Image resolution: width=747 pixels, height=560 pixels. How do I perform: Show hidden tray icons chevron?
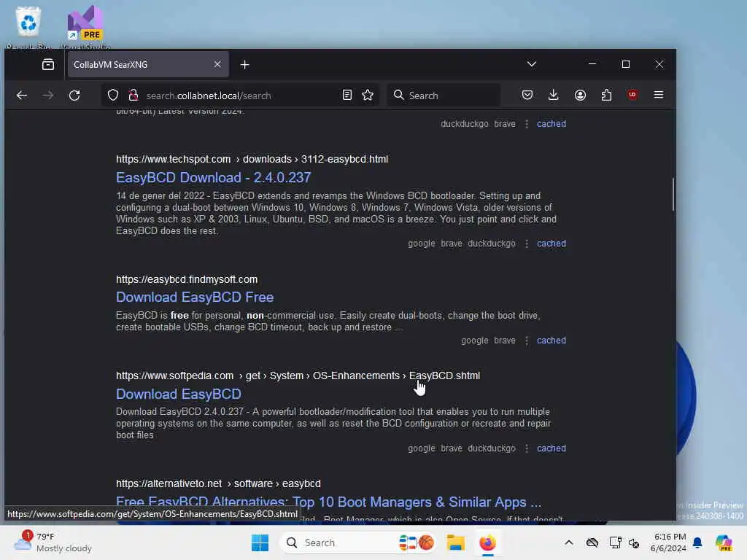(569, 542)
